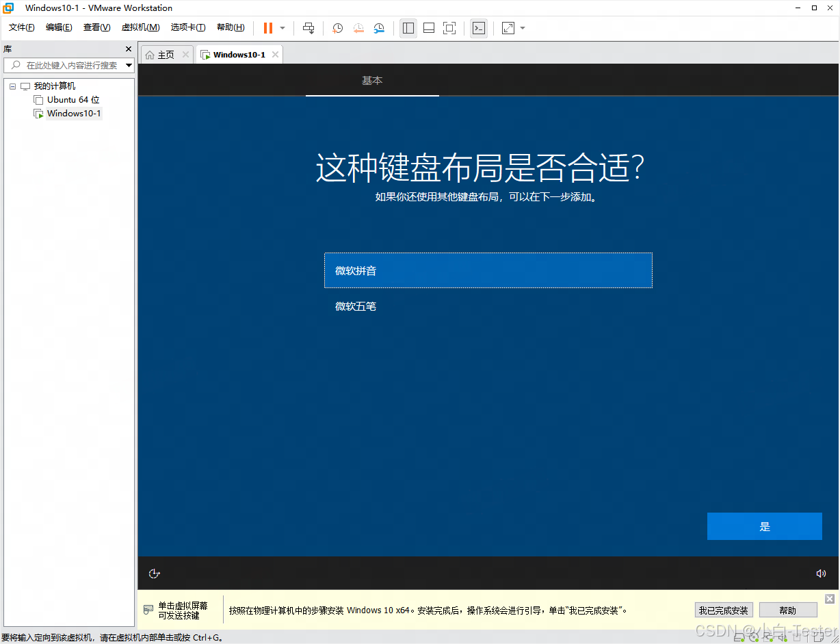This screenshot has height=644, width=840.
Task: Toggle the console view button
Action: [479, 28]
